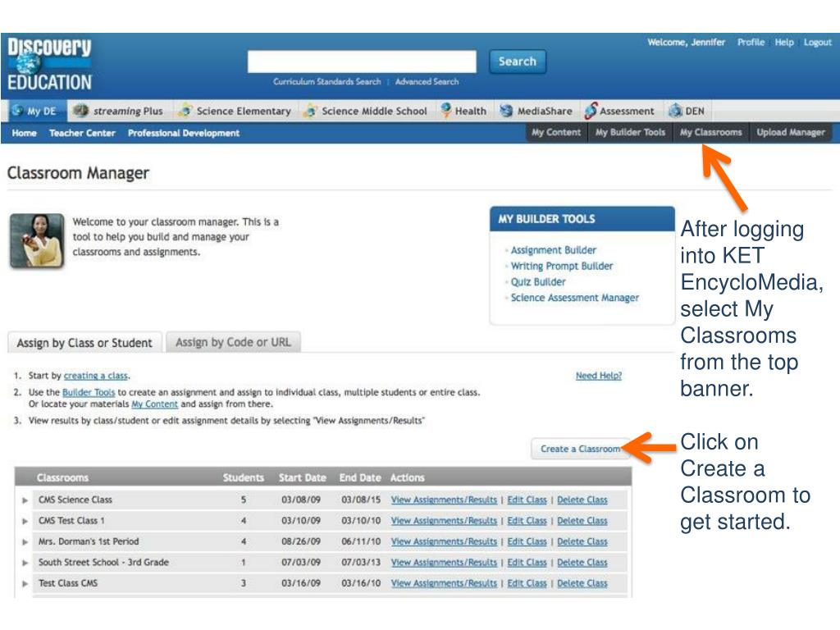
Task: Open Quiz Builder link
Action: (x=538, y=282)
